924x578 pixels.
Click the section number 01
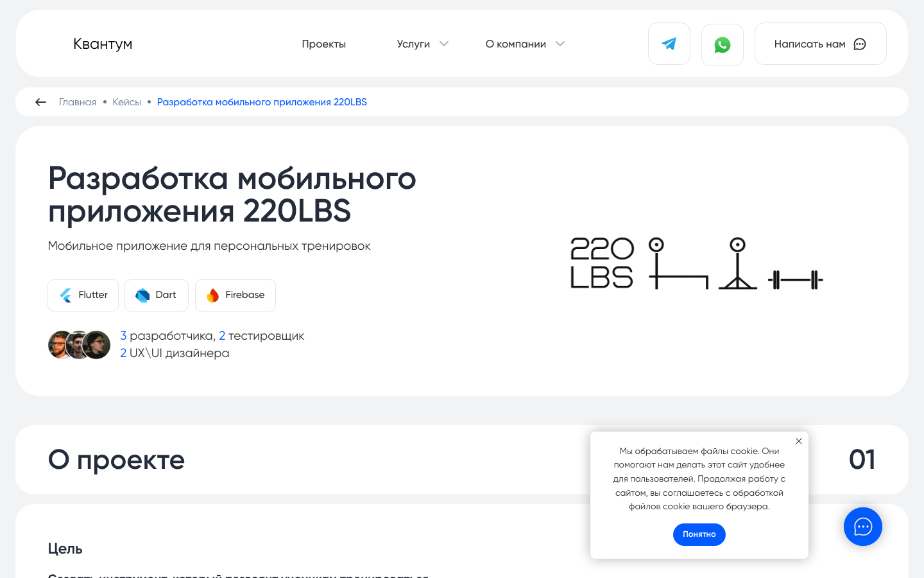(x=862, y=460)
